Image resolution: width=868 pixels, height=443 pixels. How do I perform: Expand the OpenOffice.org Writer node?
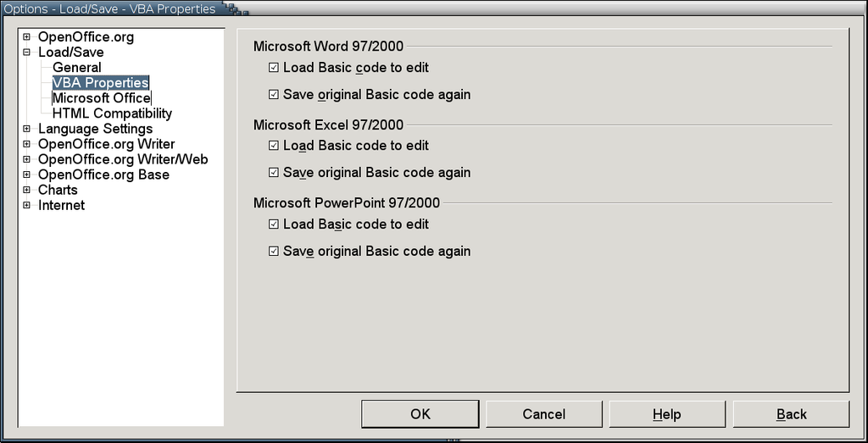click(x=27, y=144)
